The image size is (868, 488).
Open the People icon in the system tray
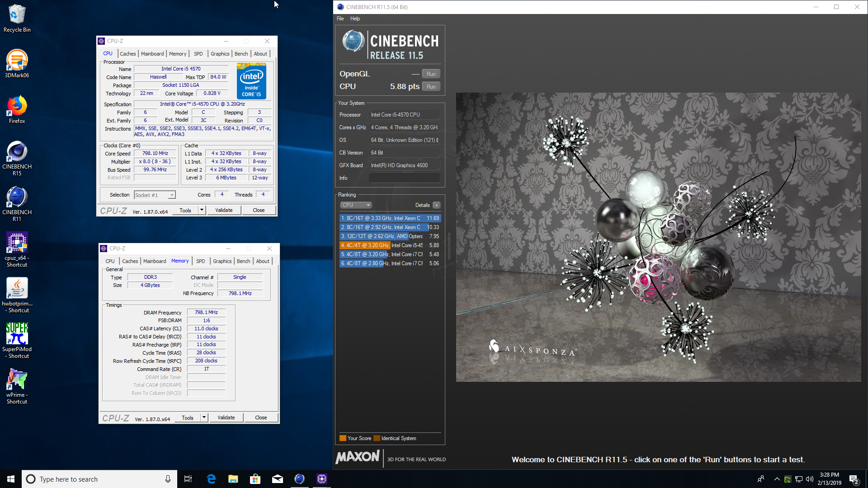point(761,479)
